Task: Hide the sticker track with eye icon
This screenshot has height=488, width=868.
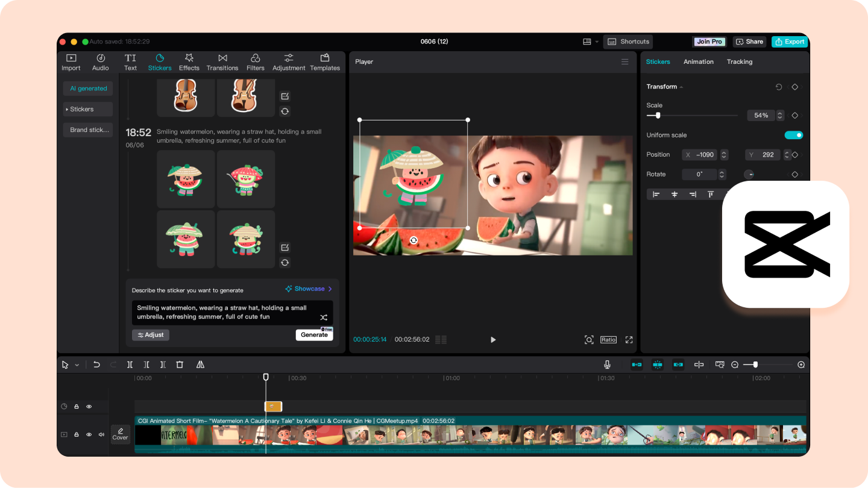Action: pyautogui.click(x=89, y=407)
